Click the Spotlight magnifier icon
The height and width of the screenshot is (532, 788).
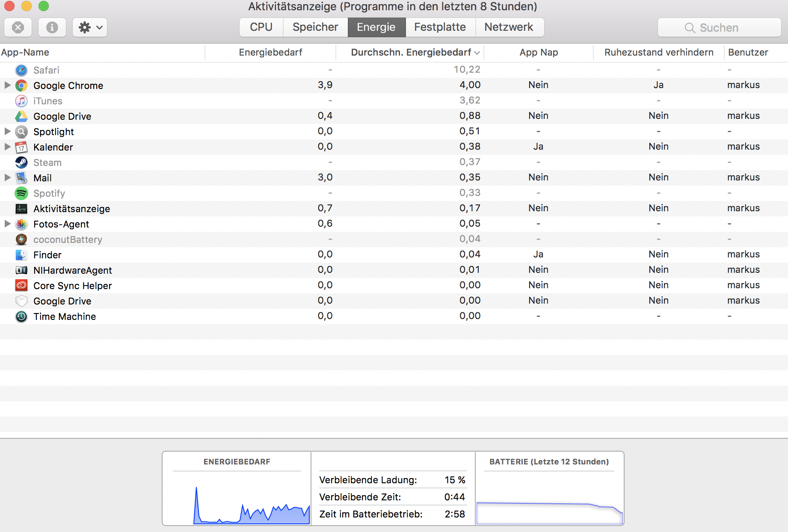tap(21, 132)
